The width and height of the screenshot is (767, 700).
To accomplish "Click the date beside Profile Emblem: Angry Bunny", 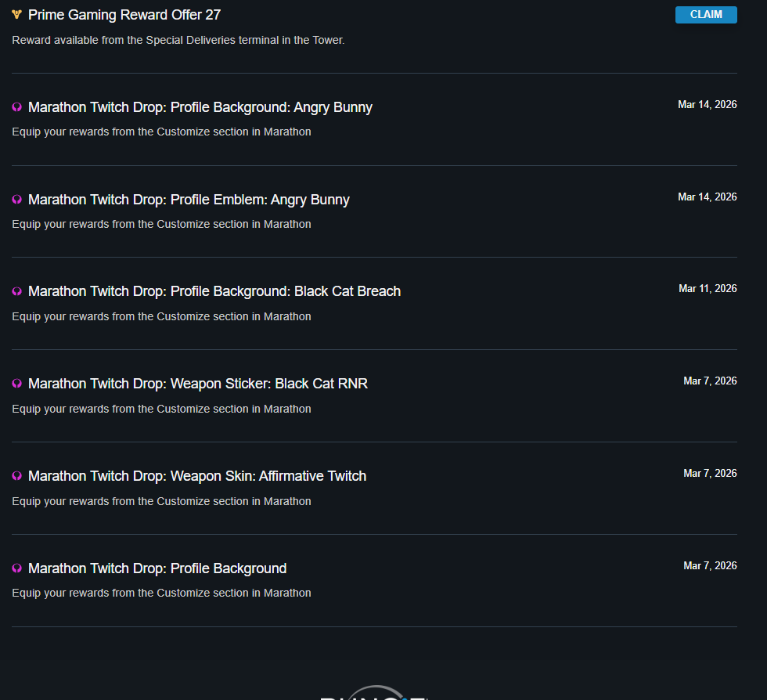I will (707, 197).
